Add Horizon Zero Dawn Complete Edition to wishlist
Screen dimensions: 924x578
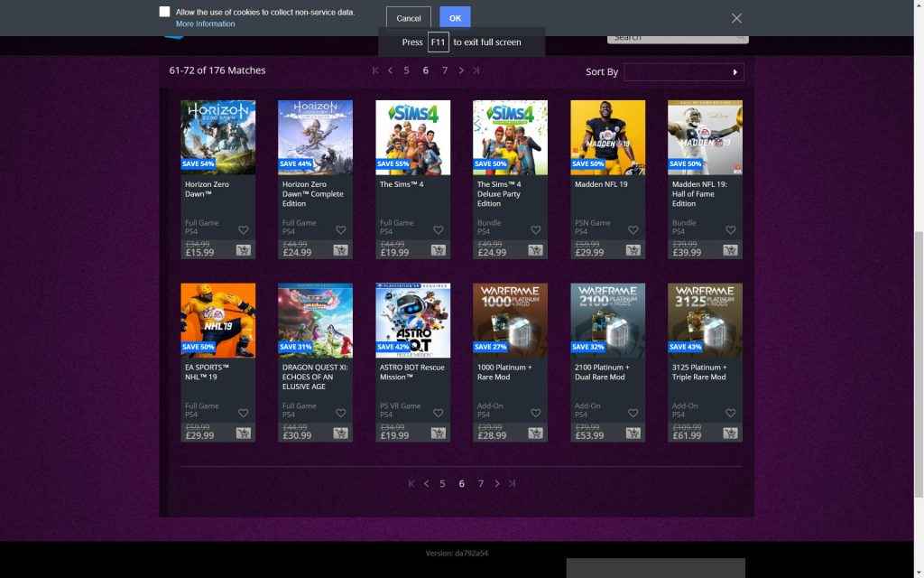coord(340,230)
